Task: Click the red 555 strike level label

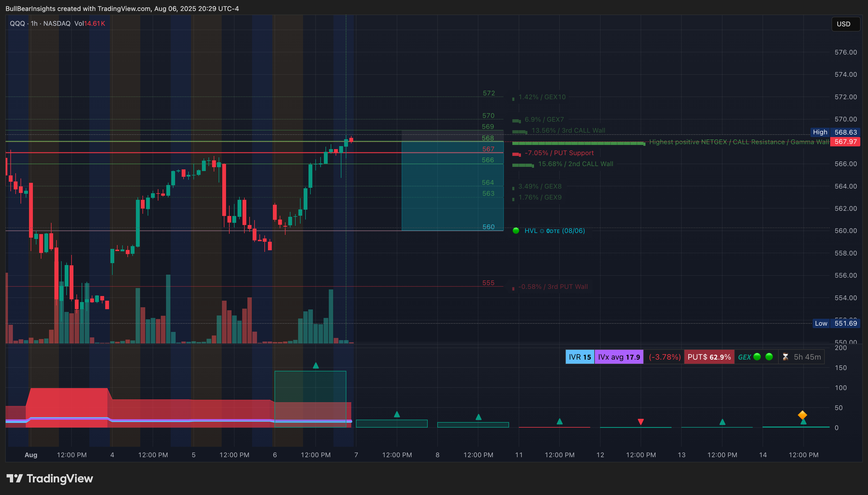Action: (x=488, y=283)
